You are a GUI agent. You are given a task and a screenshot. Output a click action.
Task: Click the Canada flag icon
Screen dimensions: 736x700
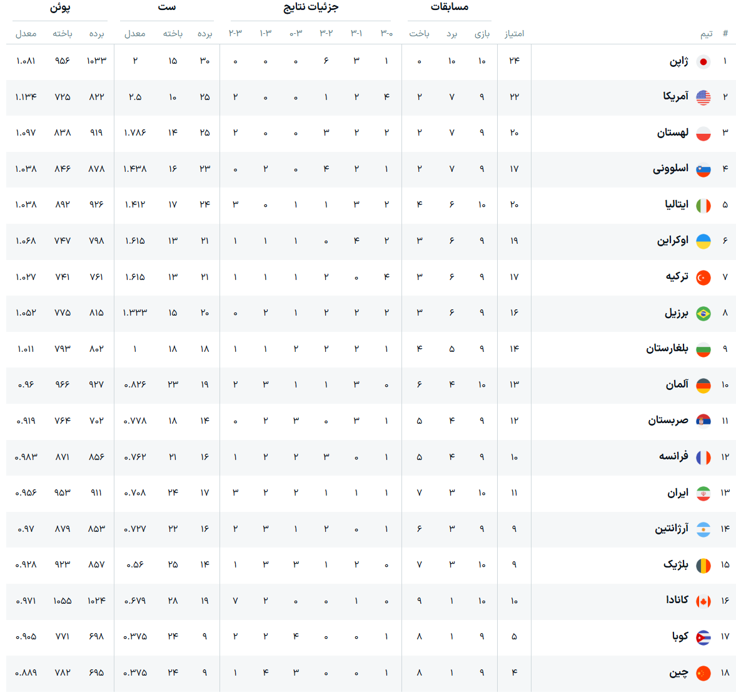703,601
